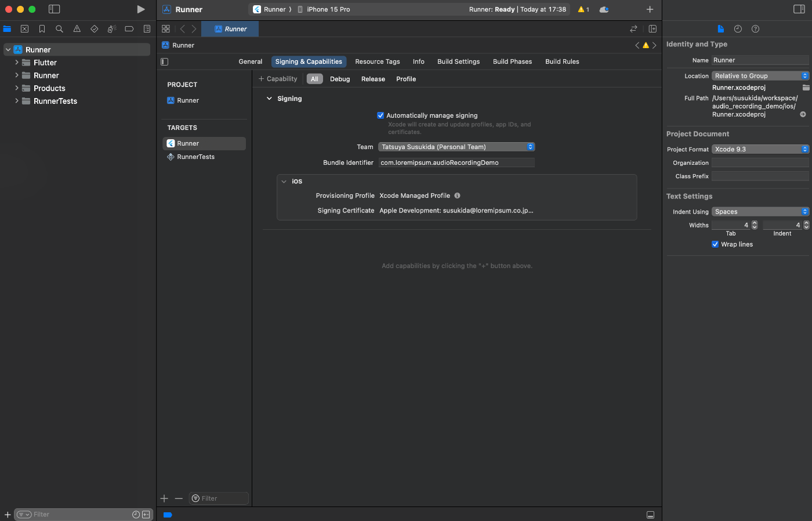Viewport: 812px width, 521px height.
Task: Toggle the inspectors panel
Action: pos(799,9)
